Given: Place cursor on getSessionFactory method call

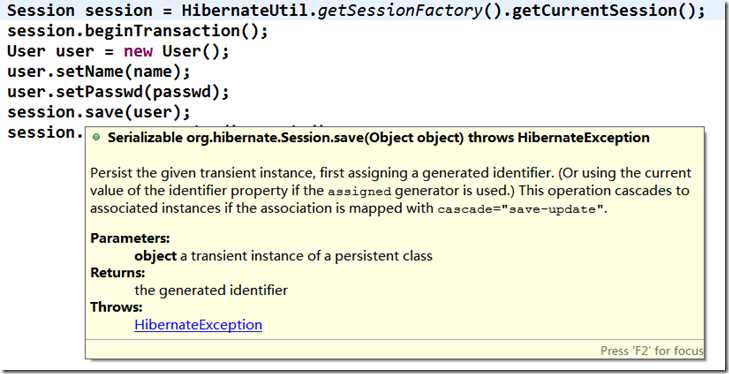Looking at the screenshot, I should click(400, 11).
